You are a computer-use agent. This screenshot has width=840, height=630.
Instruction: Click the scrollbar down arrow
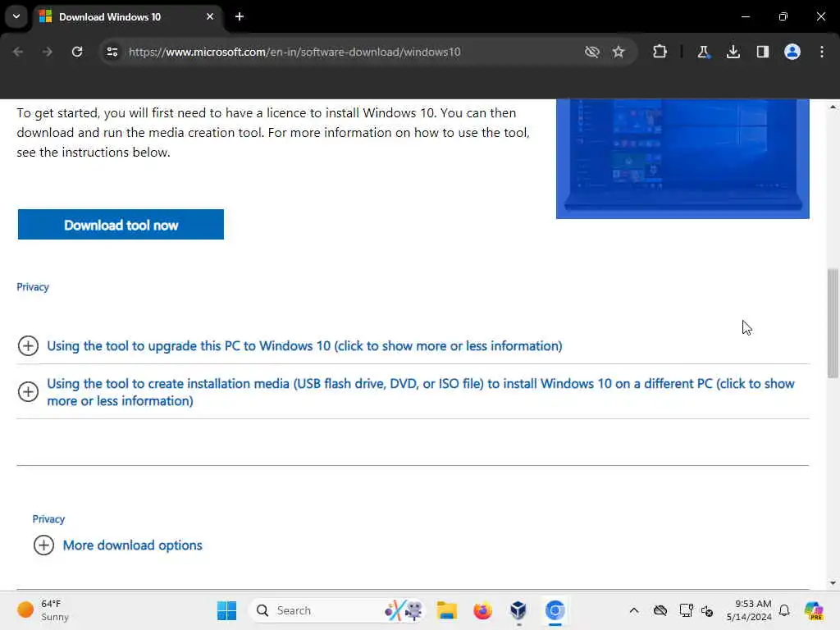(833, 583)
